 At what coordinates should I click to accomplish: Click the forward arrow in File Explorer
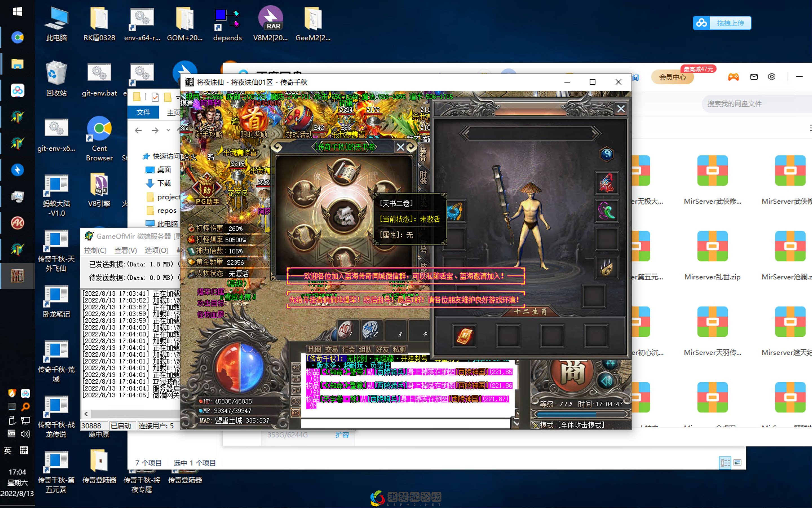pyautogui.click(x=155, y=130)
